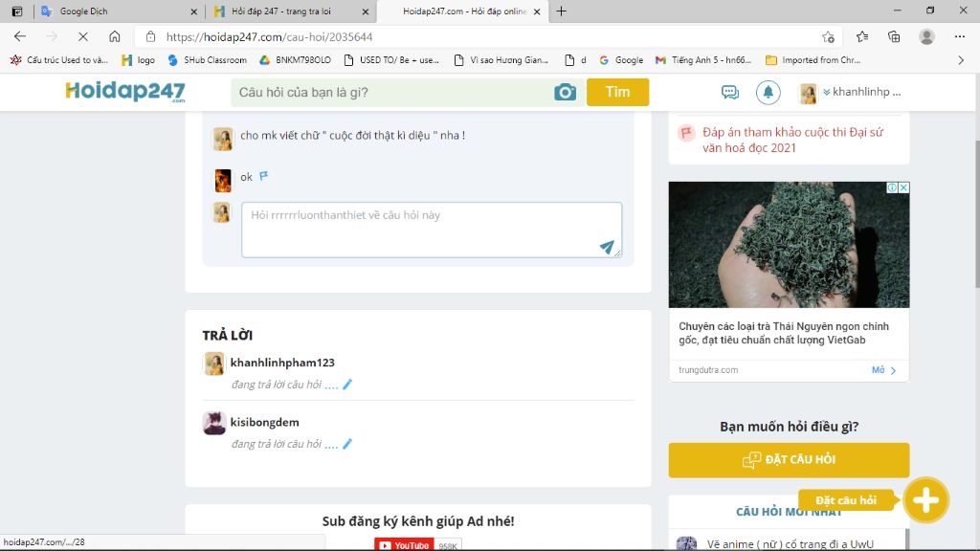Click the flag icon beside Đáp án tham khảo

pyautogui.click(x=686, y=132)
